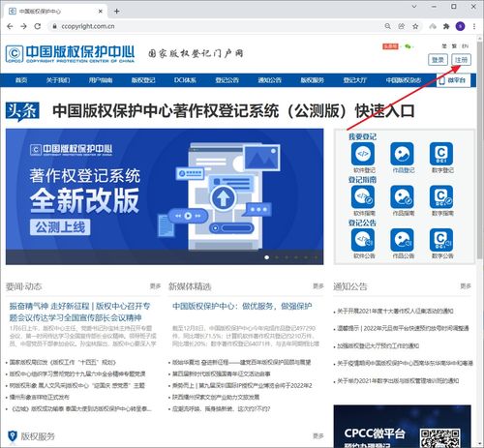Click the bookmark star in the address bar

pos(415,26)
